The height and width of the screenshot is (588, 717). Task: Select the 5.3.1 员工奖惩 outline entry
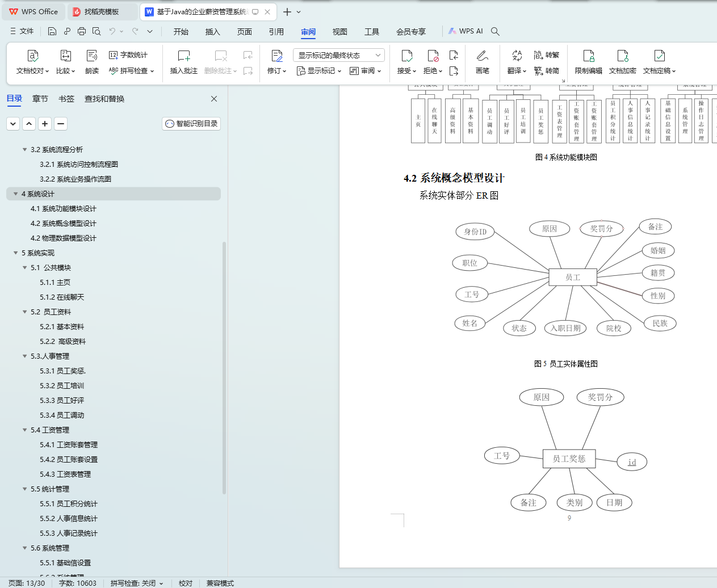[62, 371]
